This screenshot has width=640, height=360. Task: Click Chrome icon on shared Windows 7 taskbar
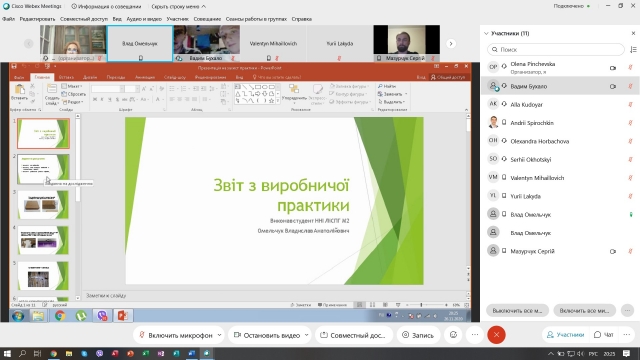tap(60, 316)
